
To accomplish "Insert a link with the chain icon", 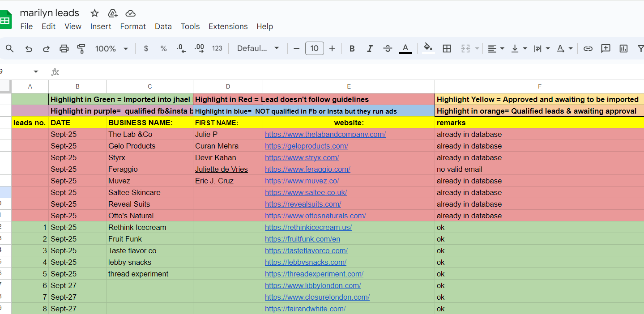I will click(588, 48).
